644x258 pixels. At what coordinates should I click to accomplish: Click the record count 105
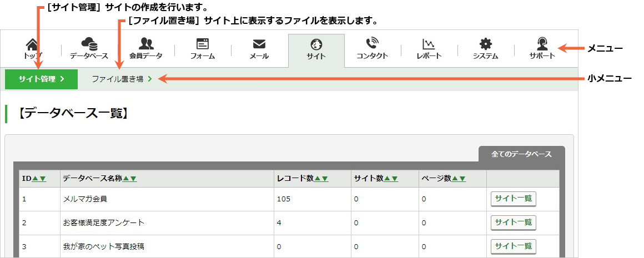[283, 199]
